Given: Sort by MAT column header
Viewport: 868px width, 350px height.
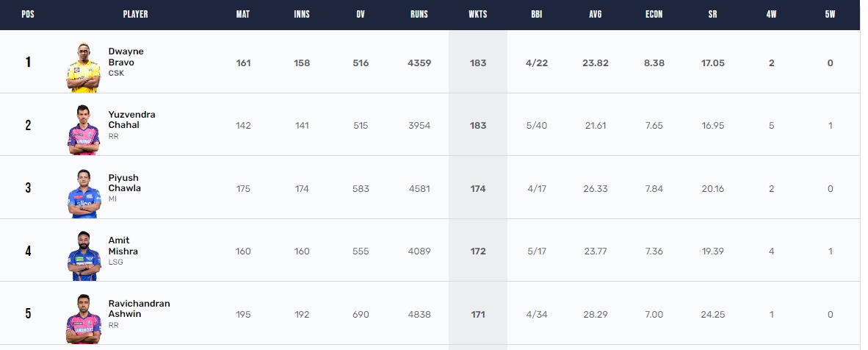Looking at the screenshot, I should 243,15.
